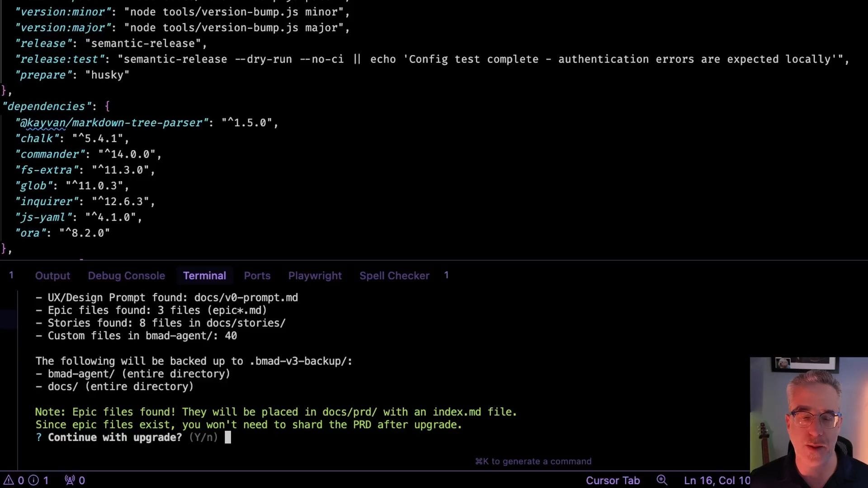The height and width of the screenshot is (488, 868).
Task: Open the Playwright panel tab
Action: pos(315,276)
